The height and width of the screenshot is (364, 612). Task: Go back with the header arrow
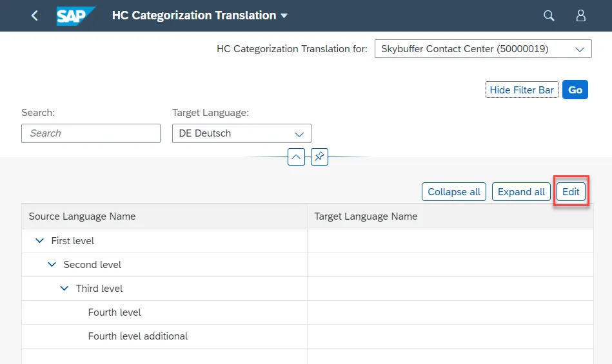35,15
